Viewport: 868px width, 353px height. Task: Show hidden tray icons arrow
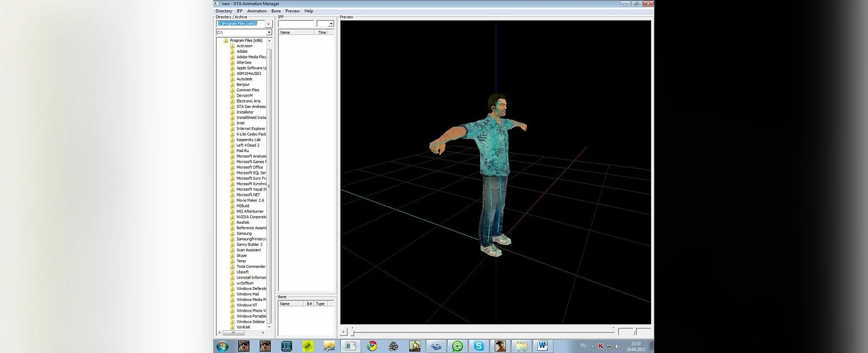pos(592,346)
